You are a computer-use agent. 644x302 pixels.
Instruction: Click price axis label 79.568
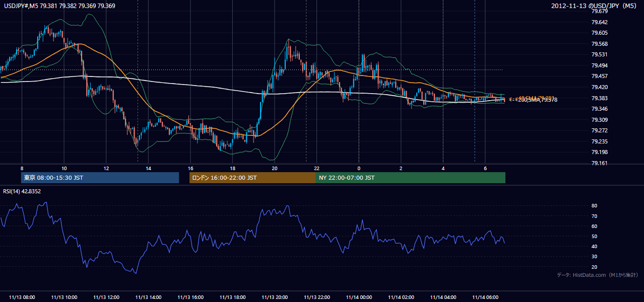click(x=599, y=44)
